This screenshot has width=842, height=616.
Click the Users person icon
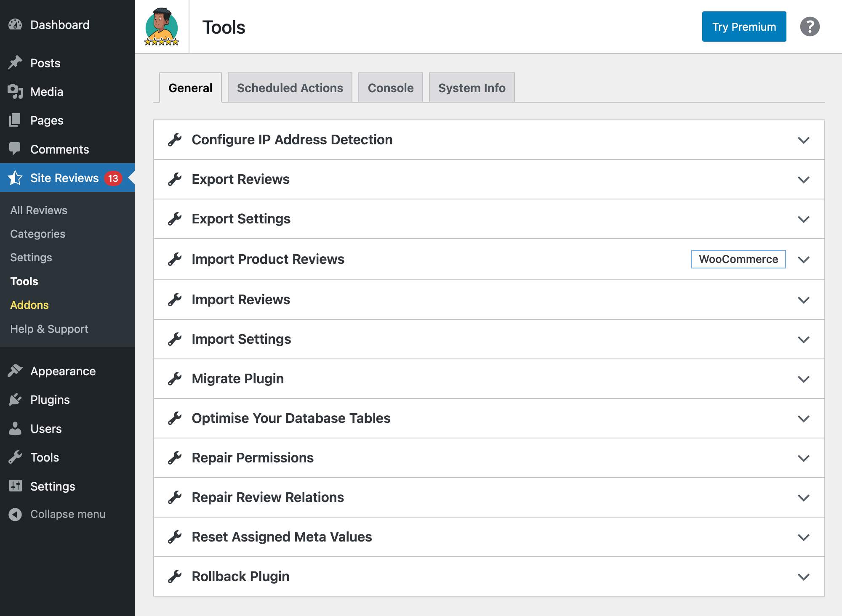pyautogui.click(x=15, y=428)
